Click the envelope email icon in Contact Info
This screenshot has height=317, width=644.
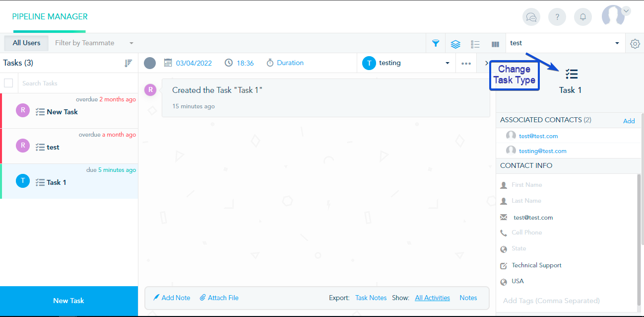pyautogui.click(x=504, y=217)
